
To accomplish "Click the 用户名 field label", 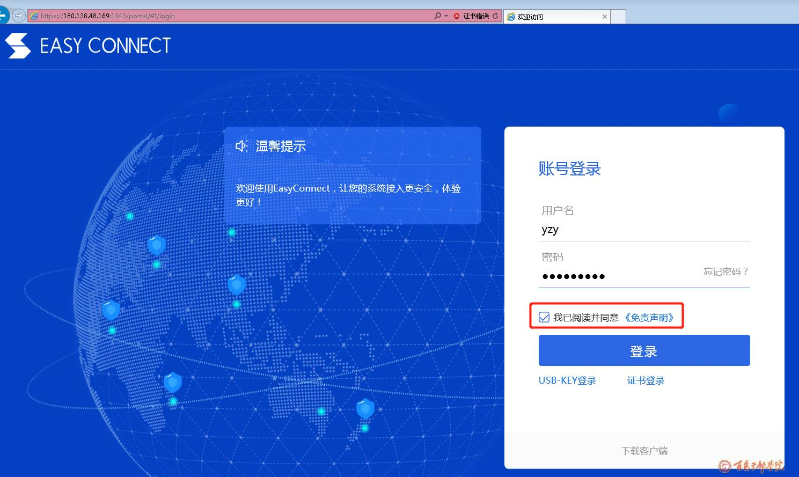I will [557, 210].
